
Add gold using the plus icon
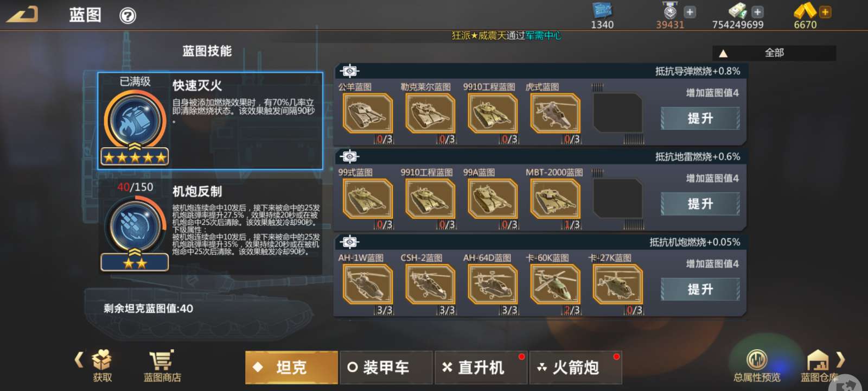tap(825, 11)
